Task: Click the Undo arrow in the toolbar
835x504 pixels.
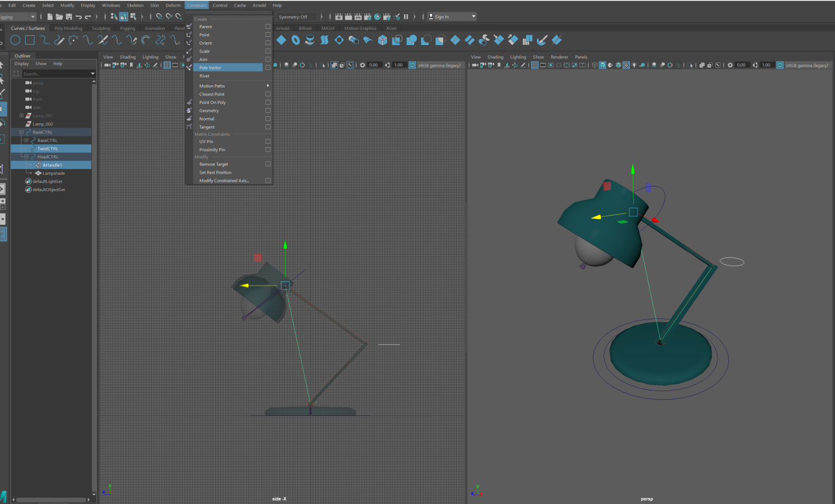Action: [x=79, y=17]
